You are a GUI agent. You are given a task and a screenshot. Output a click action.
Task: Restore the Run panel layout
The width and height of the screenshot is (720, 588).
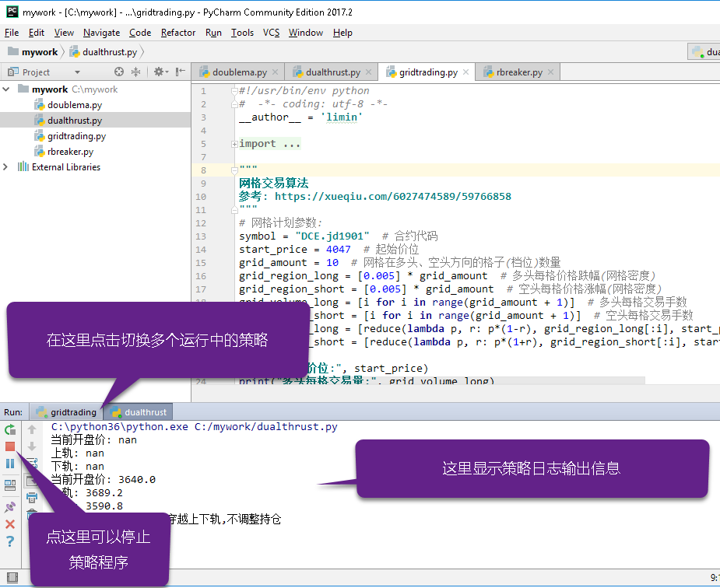[x=10, y=485]
